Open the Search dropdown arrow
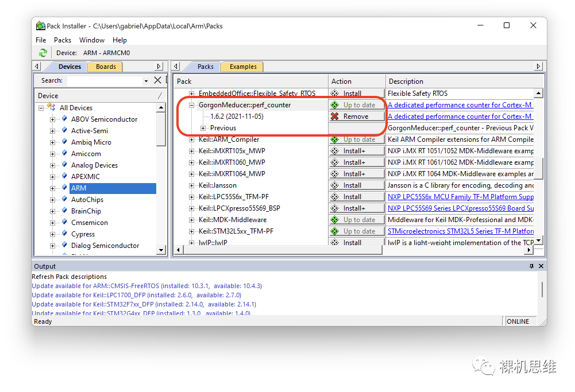 point(146,81)
